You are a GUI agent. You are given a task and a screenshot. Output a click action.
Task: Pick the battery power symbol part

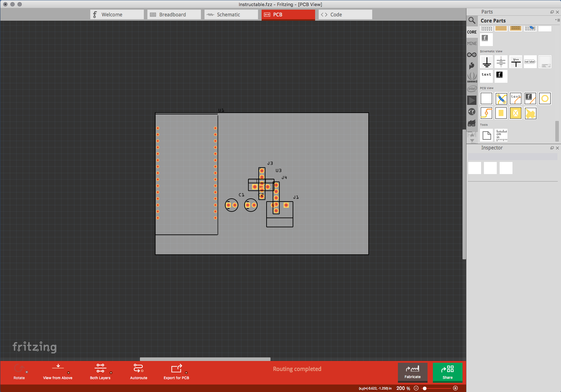(x=501, y=62)
